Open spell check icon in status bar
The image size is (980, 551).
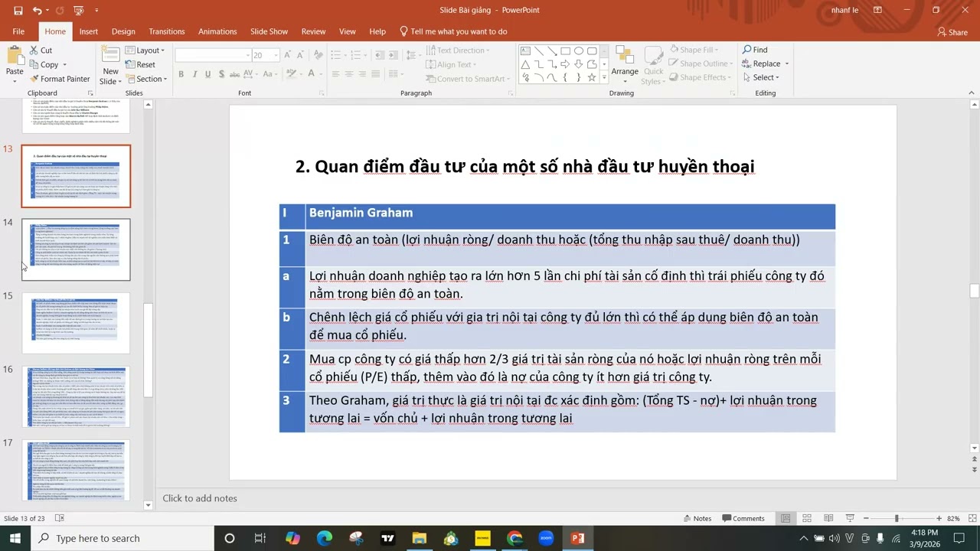(60, 518)
